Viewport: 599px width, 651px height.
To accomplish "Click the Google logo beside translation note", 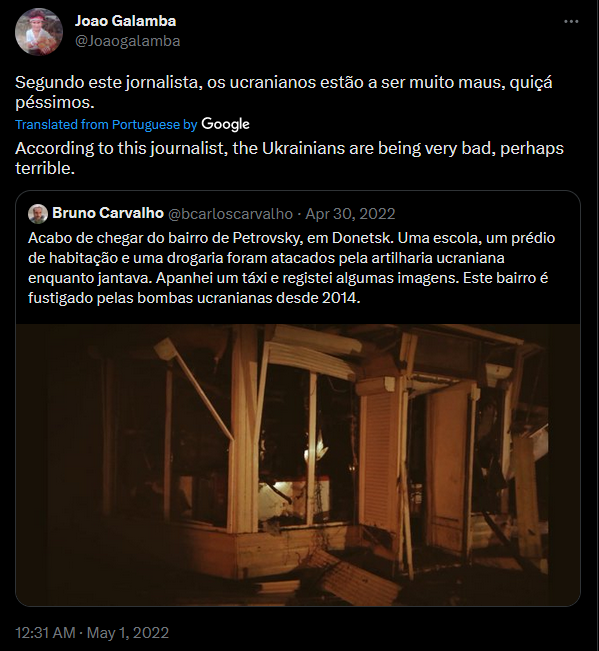I will [x=225, y=124].
